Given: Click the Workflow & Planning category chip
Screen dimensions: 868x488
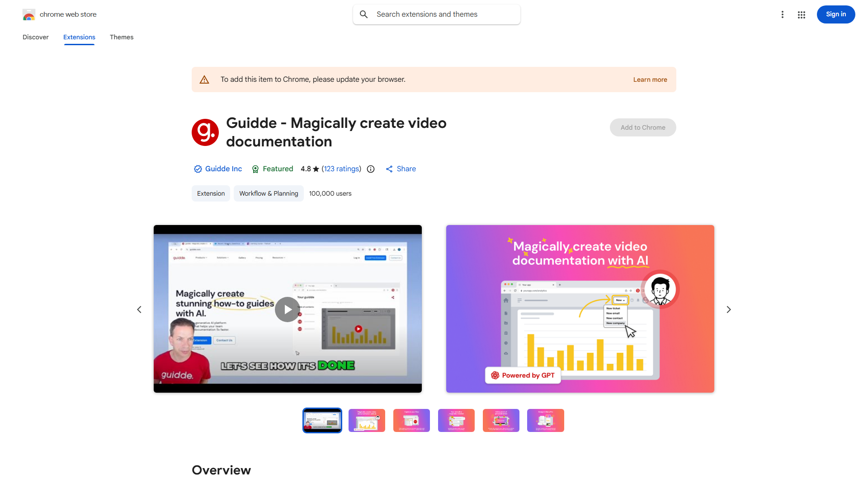Looking at the screenshot, I should click(269, 193).
